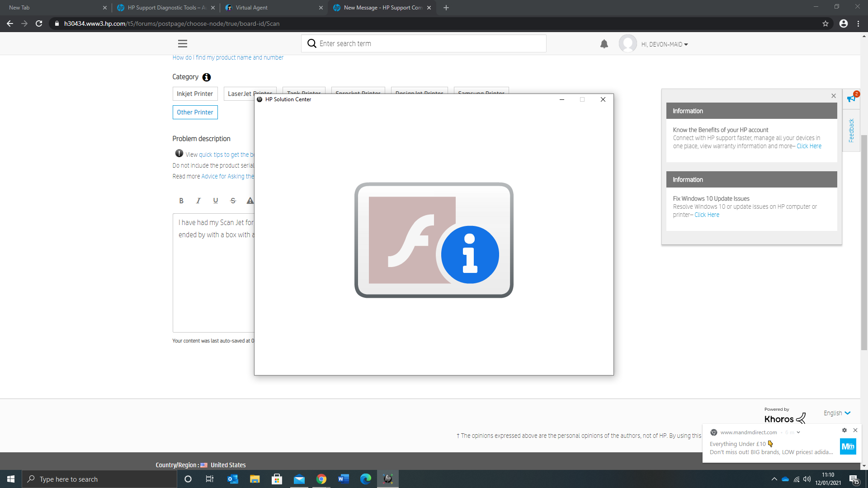The image size is (868, 488).
Task: Open product name and number help link
Action: 228,57
